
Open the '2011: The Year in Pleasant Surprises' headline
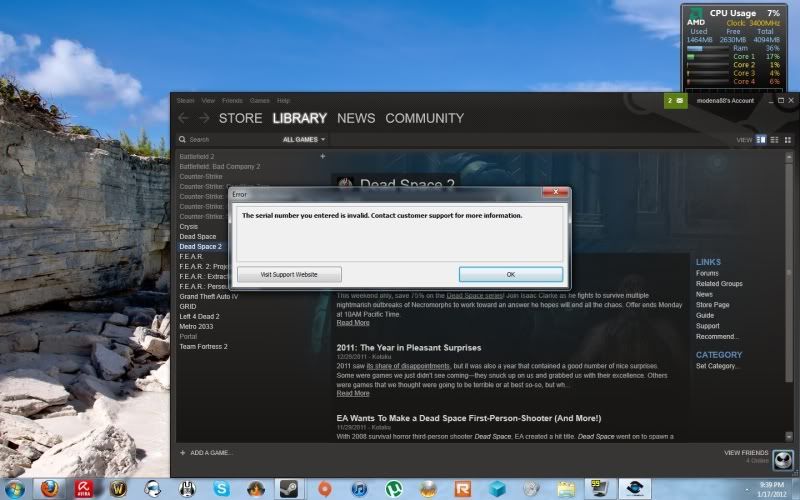point(409,347)
